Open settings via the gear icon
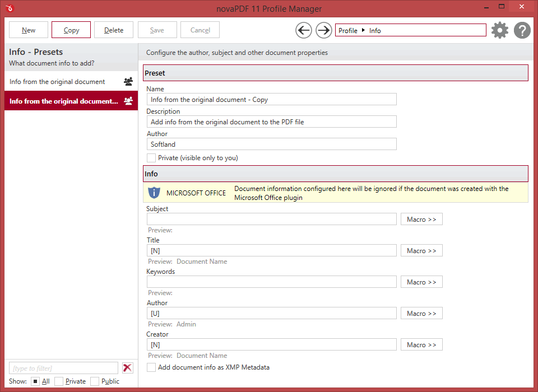This screenshot has height=392, width=538. 500,30
